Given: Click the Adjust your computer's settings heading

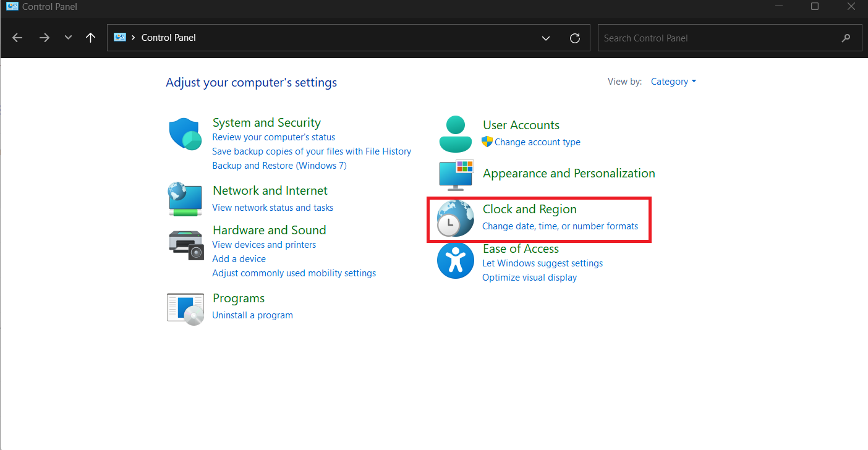Looking at the screenshot, I should pos(252,82).
